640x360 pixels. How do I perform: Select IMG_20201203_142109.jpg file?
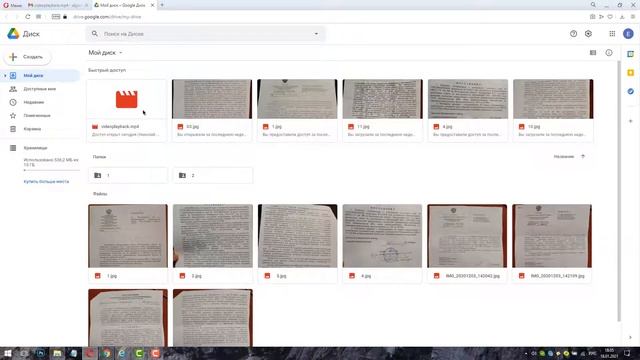pos(552,243)
